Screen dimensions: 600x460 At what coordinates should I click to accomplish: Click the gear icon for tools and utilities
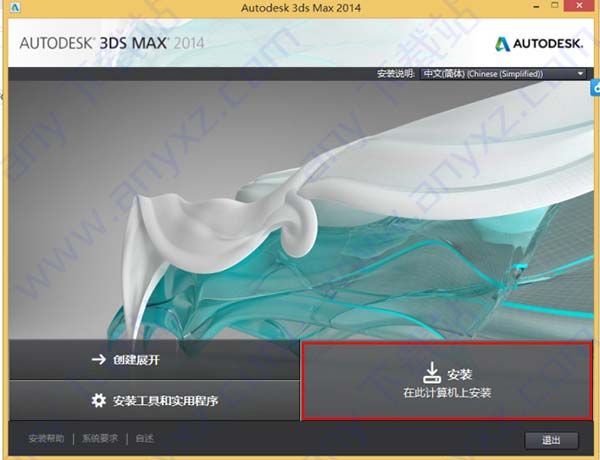pyautogui.click(x=99, y=400)
